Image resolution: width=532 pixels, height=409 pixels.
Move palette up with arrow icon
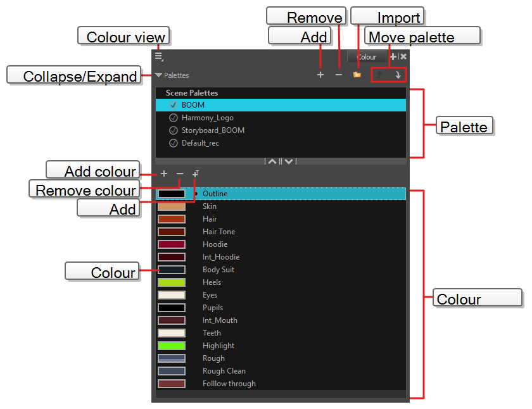pos(380,75)
